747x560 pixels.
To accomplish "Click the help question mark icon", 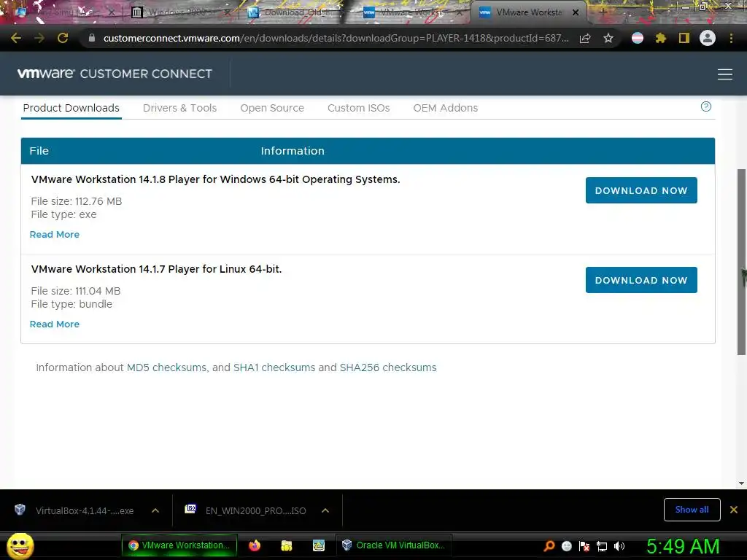I will point(706,106).
